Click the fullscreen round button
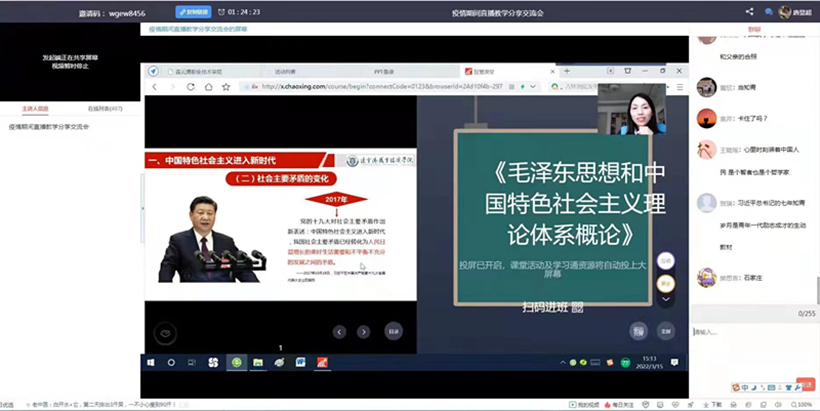The width and height of the screenshot is (820, 411). tap(666, 330)
